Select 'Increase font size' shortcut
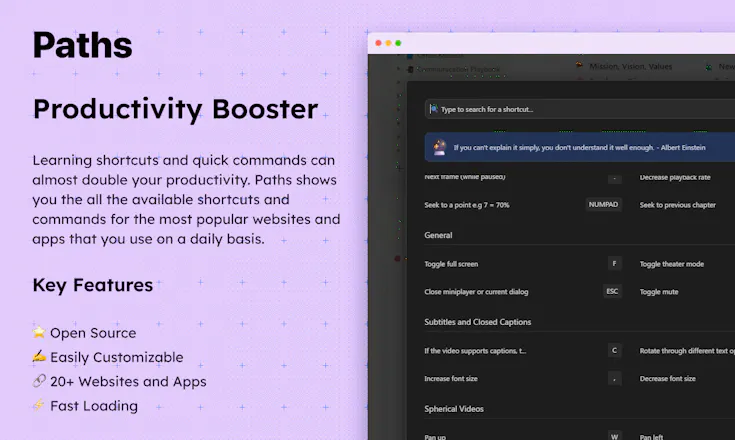The image size is (735, 440). (x=451, y=378)
